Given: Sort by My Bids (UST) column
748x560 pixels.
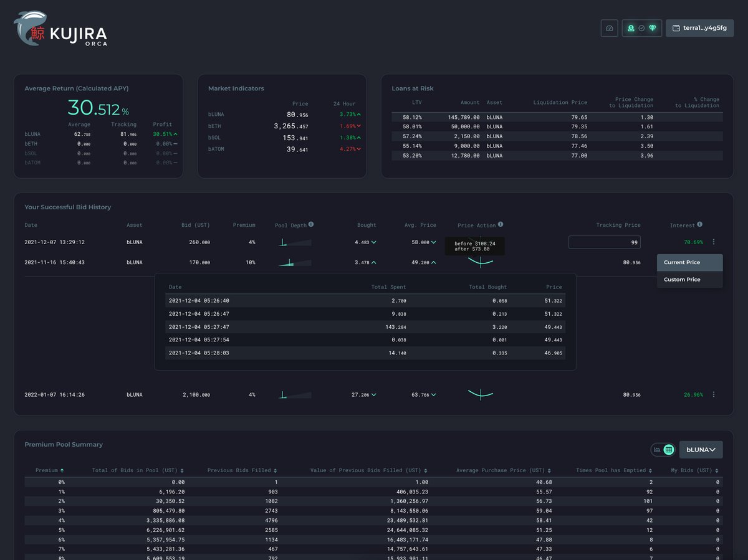Looking at the screenshot, I should pyautogui.click(x=695, y=470).
